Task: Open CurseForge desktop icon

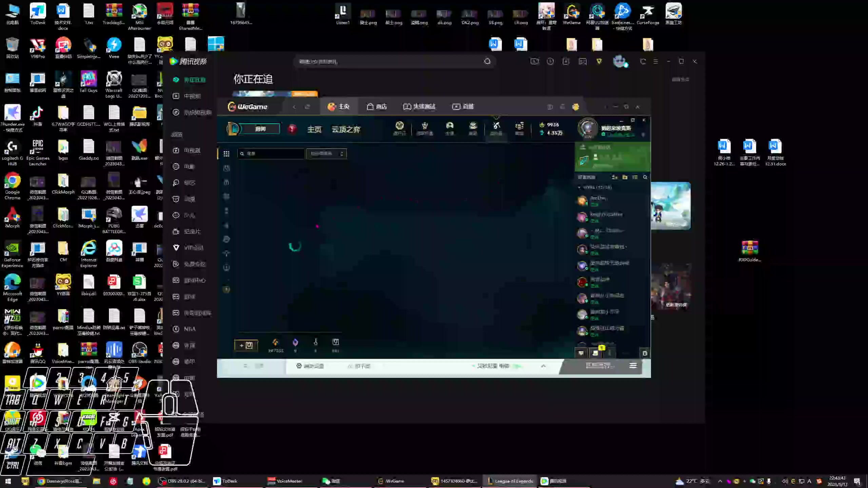Action: pyautogui.click(x=648, y=14)
